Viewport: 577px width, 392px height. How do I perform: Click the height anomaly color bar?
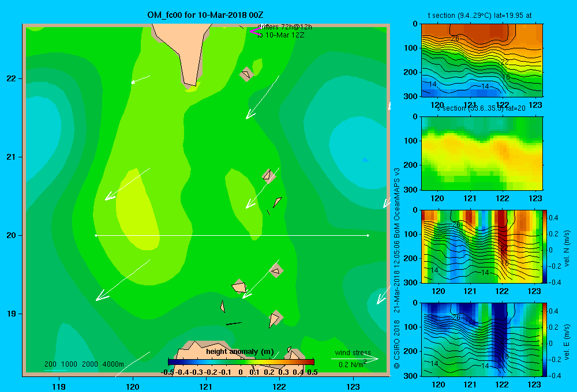[241, 362]
